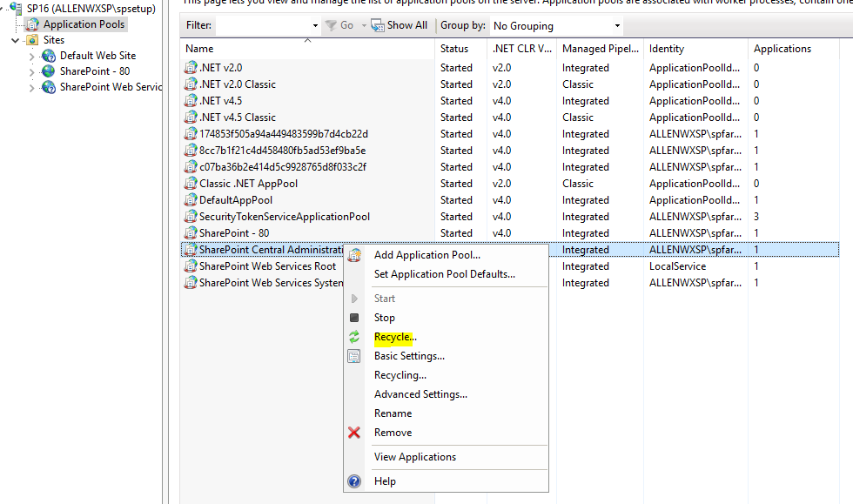This screenshot has width=853, height=504.
Task: Sort by the Status column header
Action: coord(460,49)
